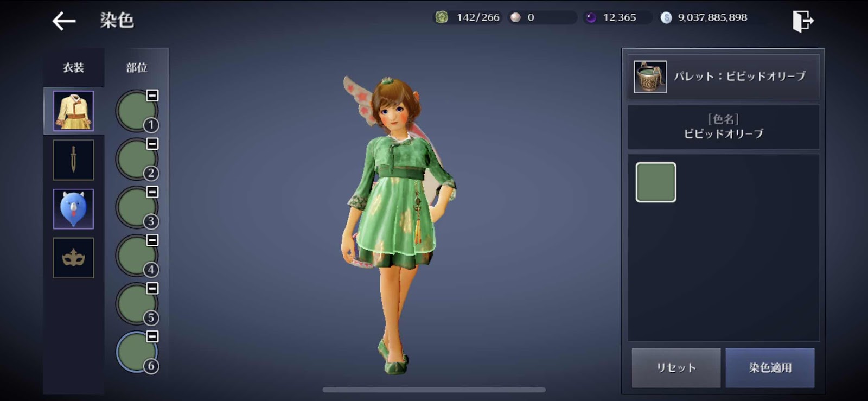Click the color name ビビッドオリーブ label
This screenshot has width=868, height=401.
point(723,133)
